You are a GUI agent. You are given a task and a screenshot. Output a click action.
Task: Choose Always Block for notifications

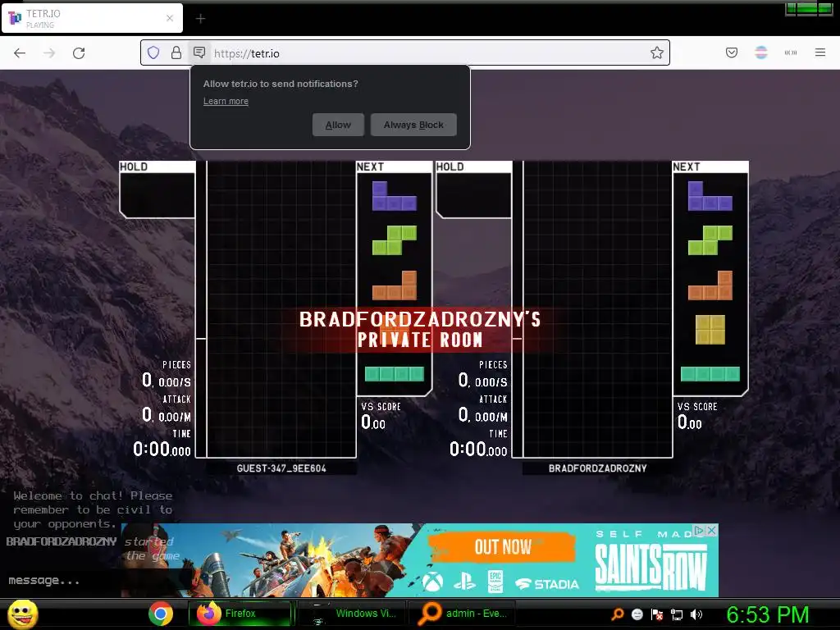tap(413, 125)
